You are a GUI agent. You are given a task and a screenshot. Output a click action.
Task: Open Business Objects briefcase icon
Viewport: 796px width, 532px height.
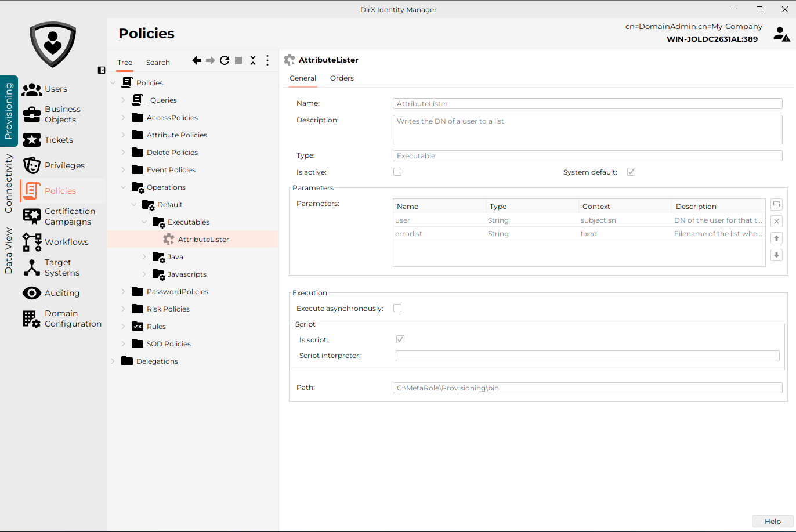pyautogui.click(x=32, y=114)
